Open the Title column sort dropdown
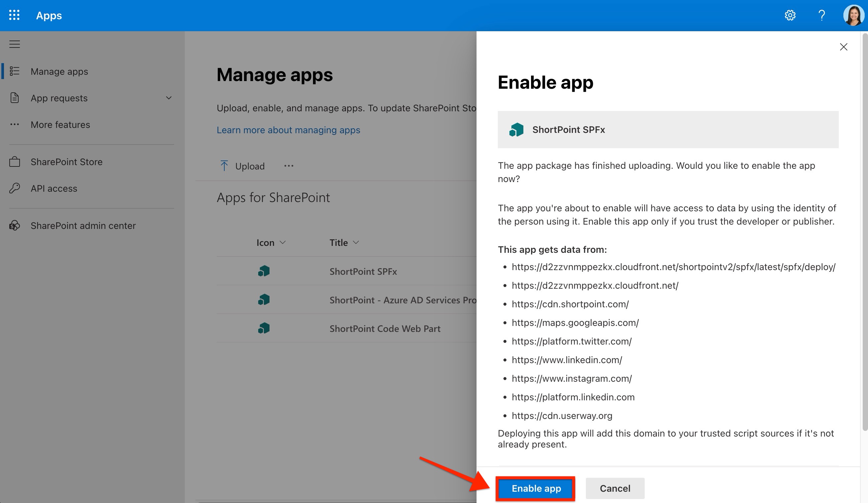This screenshot has width=868, height=503. point(356,243)
